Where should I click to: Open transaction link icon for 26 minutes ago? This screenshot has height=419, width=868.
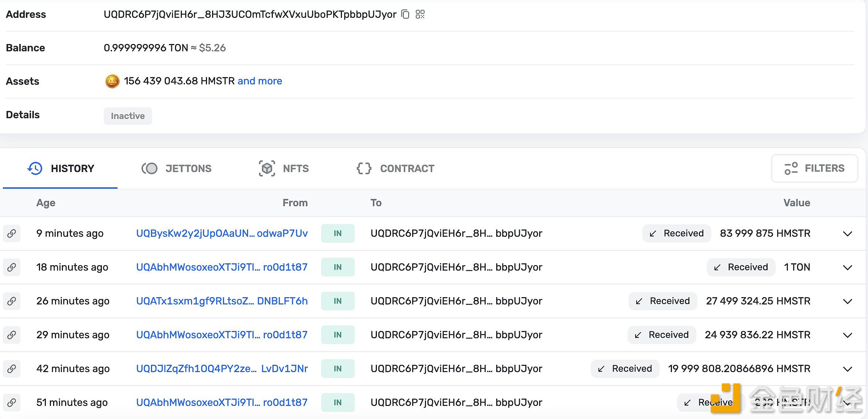click(12, 301)
